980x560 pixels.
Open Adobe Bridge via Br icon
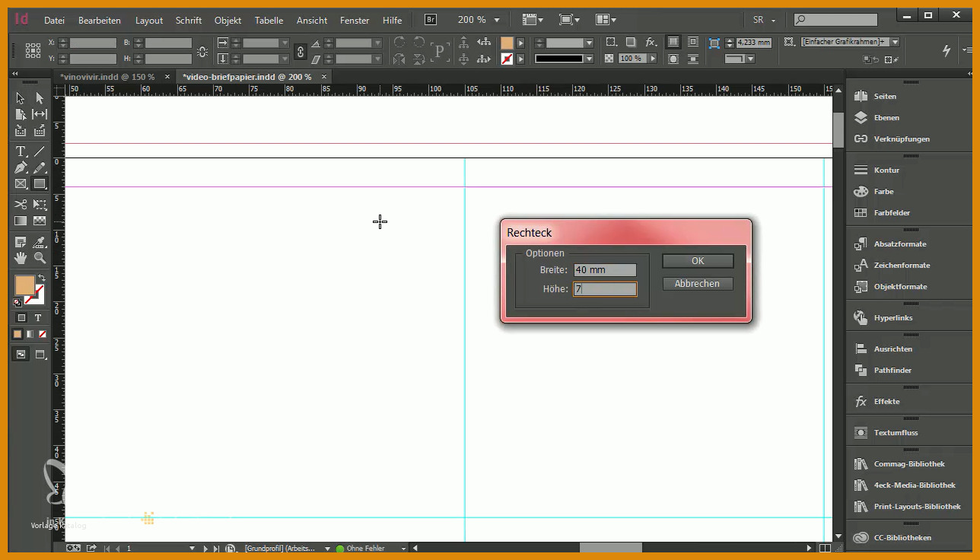pyautogui.click(x=431, y=20)
